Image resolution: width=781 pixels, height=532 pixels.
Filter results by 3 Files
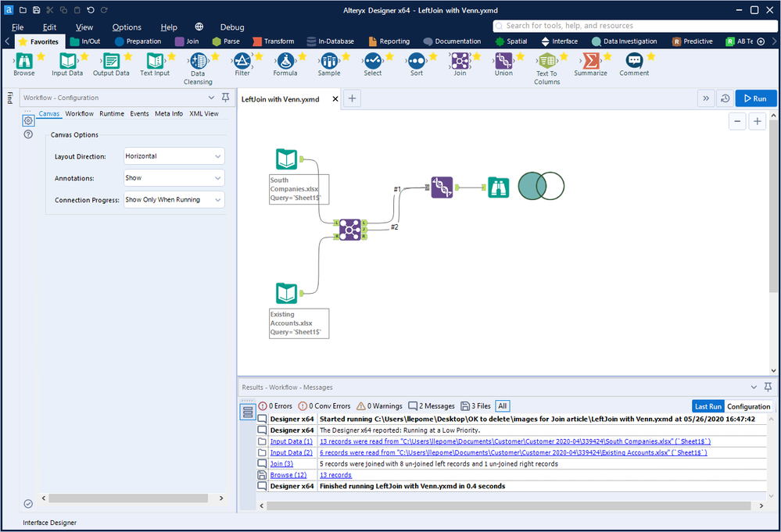[475, 406]
